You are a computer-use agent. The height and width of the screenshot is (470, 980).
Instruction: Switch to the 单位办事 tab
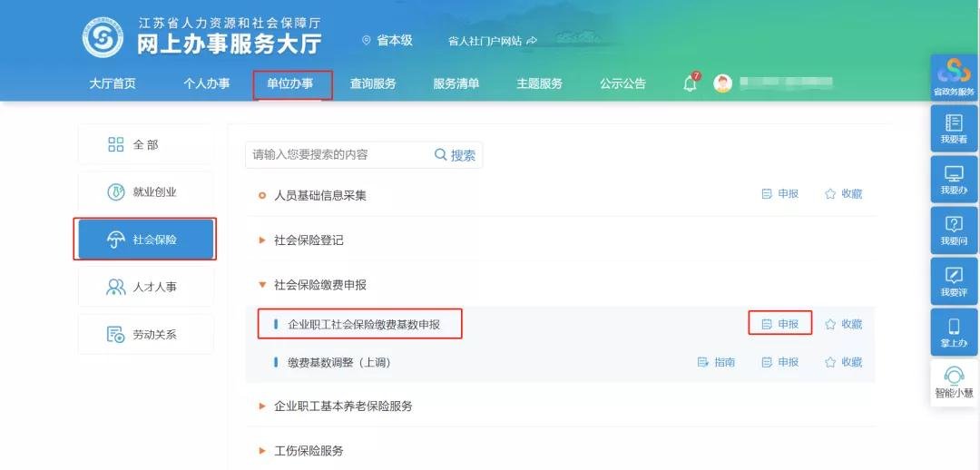(290, 83)
